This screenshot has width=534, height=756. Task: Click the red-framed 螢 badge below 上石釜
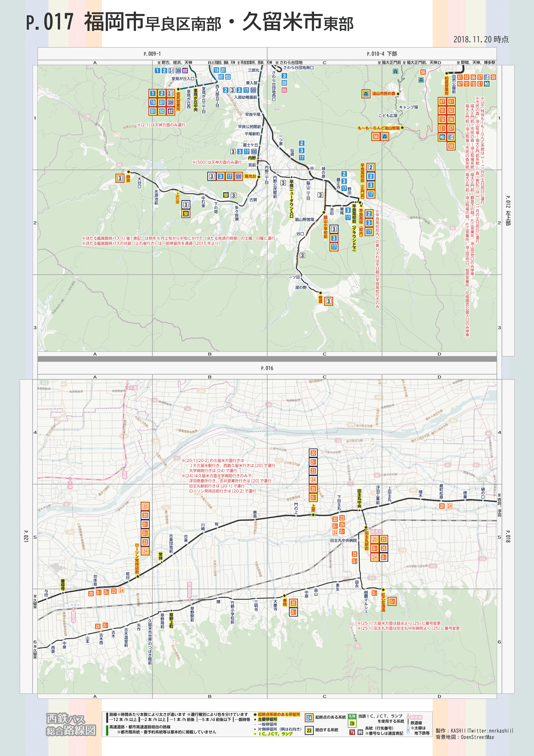click(x=186, y=214)
